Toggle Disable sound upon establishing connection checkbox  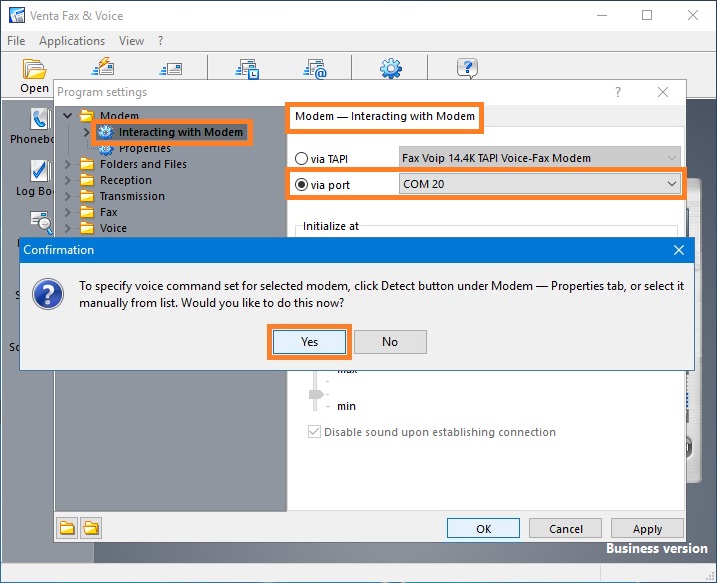(x=314, y=432)
